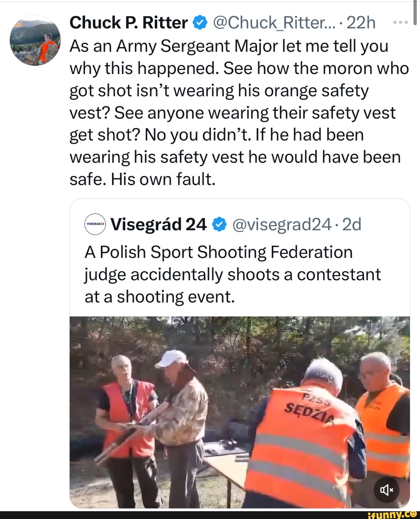Open quoted tweet text about Polish Sport Shooting
Screen dimensions: 420x519
click(x=232, y=274)
